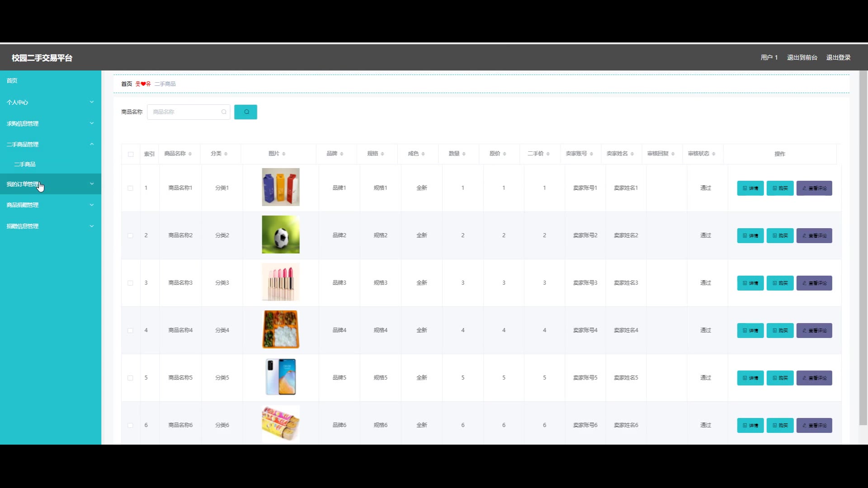Check the checkbox for row 商品名称2
The height and width of the screenshot is (488, 868).
coord(130,235)
